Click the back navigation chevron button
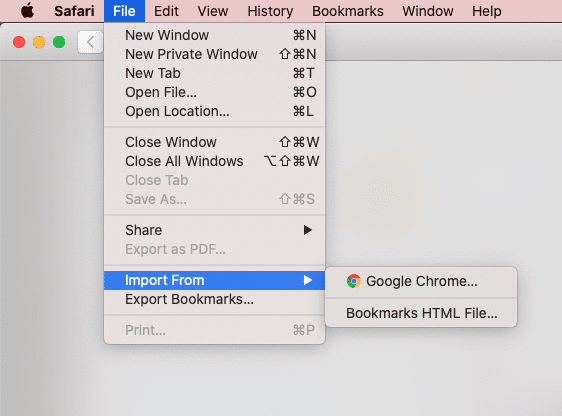The image size is (562, 416). tap(91, 42)
